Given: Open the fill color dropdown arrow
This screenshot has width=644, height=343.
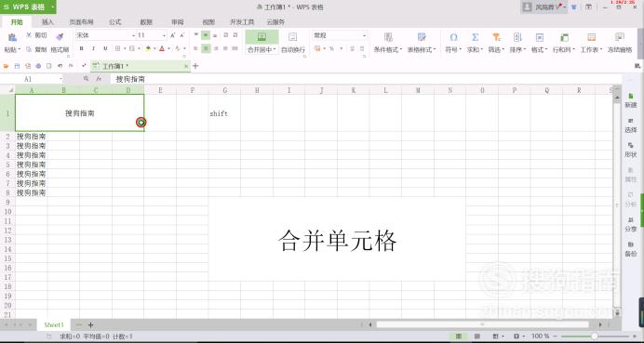Looking at the screenshot, I should coord(154,49).
